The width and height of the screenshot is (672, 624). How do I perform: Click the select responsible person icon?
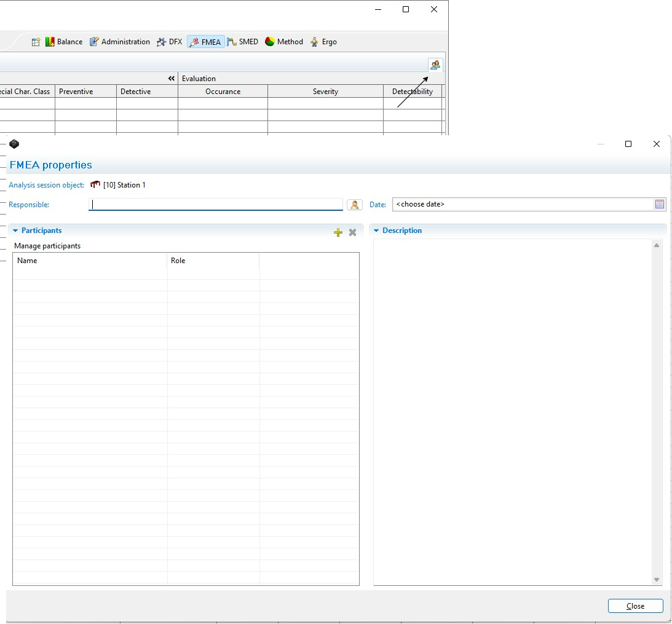[x=354, y=205]
